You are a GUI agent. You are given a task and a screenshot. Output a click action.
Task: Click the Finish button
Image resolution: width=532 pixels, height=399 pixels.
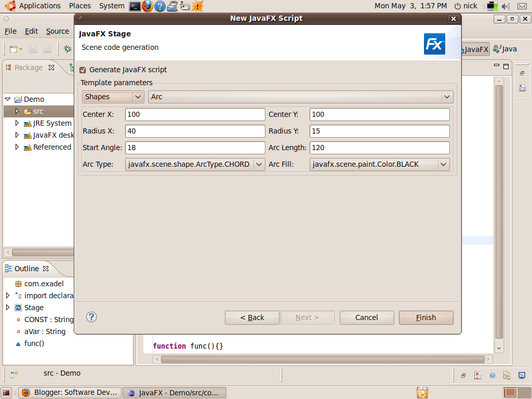click(426, 317)
